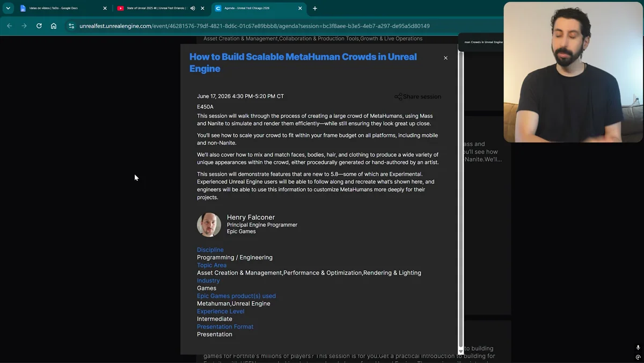Viewport: 644px width, 363px height.
Task: View site information icon in address bar
Action: [x=71, y=26]
